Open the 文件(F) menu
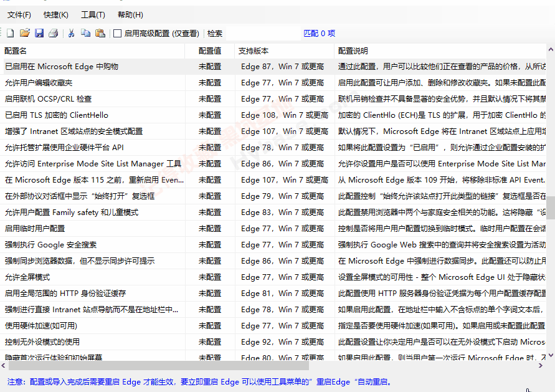Screen dimensions: 555x392 coord(19,15)
